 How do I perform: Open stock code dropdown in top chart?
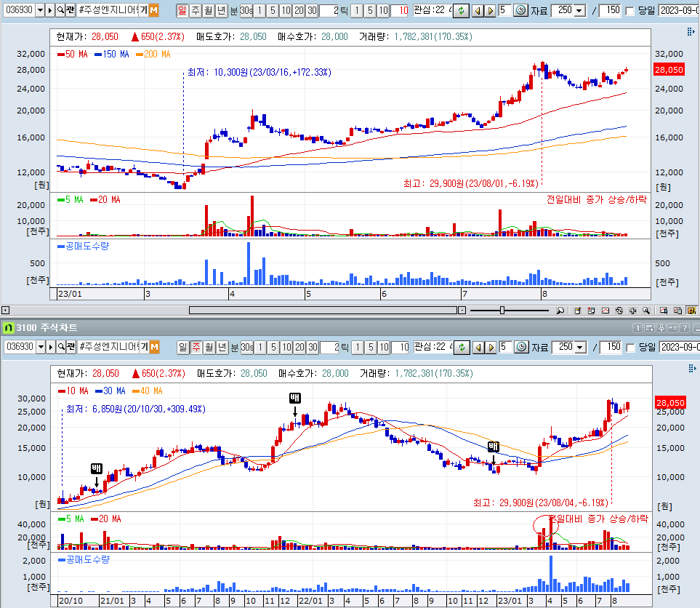point(40,10)
